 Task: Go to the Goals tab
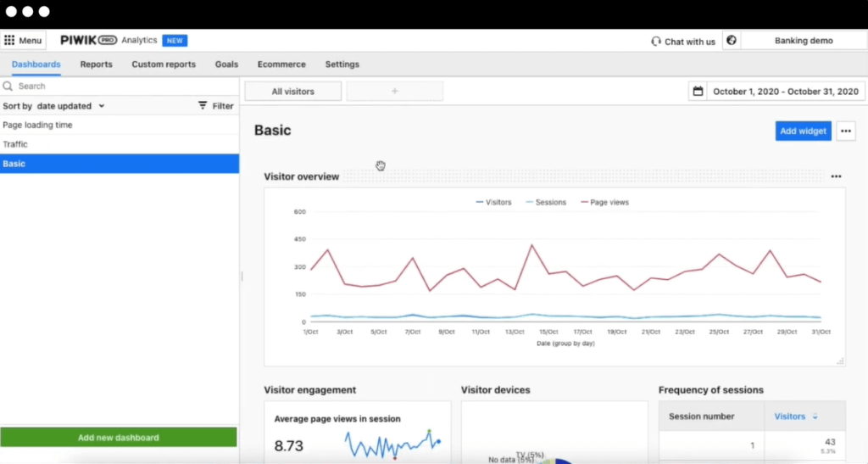(226, 64)
